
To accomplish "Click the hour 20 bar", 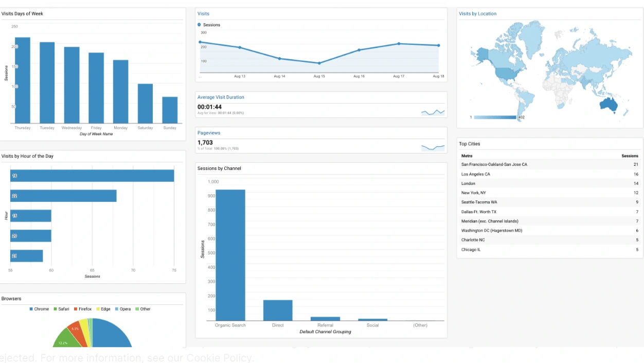I will pyautogui.click(x=31, y=236).
